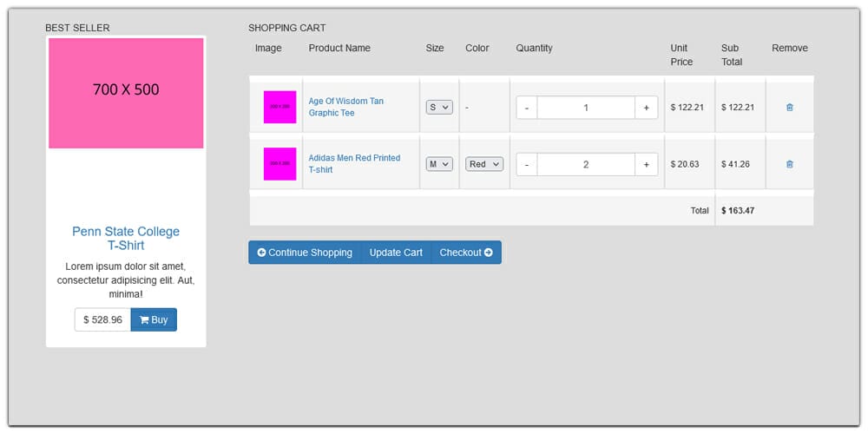The height and width of the screenshot is (434, 868).
Task: Open the Size dropdown showing M
Action: pyautogui.click(x=439, y=164)
